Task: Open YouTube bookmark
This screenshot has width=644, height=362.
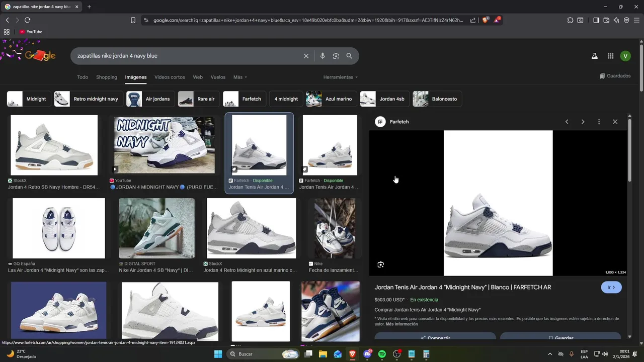Action: (31, 32)
